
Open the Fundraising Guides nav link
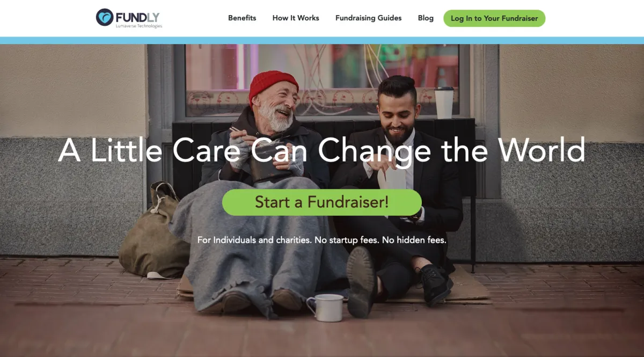point(368,18)
